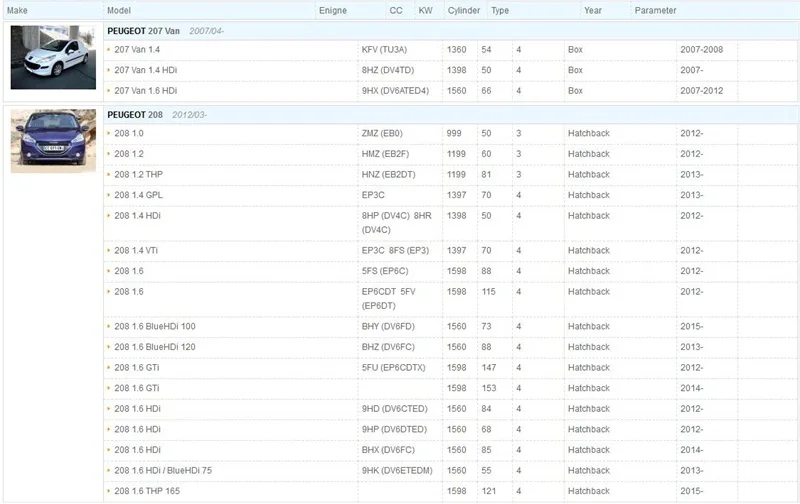
Task: Click engine code 8HZ (DV4TD)
Action: click(x=388, y=70)
